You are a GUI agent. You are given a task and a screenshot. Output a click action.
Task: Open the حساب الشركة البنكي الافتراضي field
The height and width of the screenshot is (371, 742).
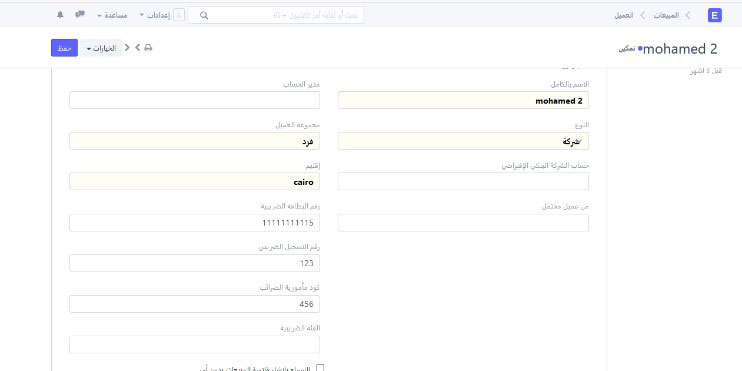point(463,181)
